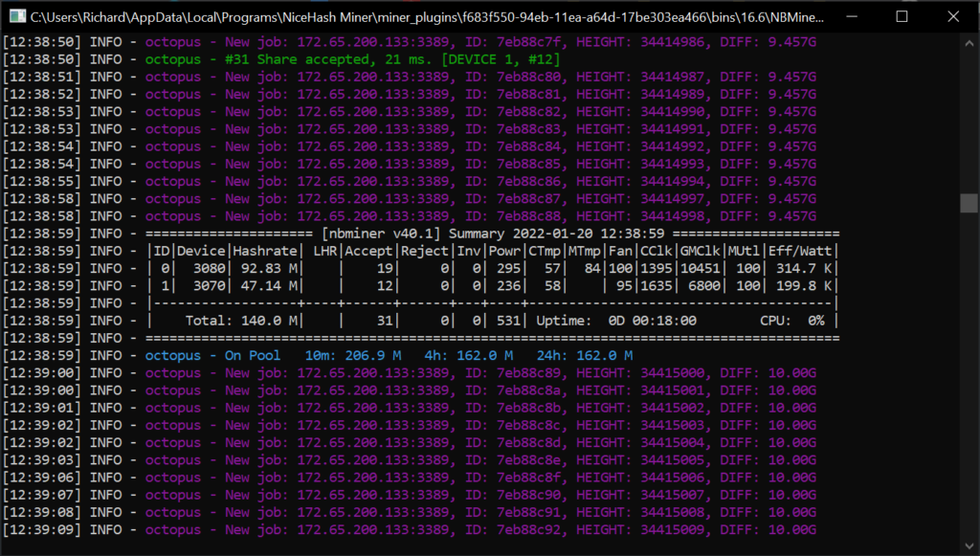Screen dimensions: 980x556
Task: Click power value '236'
Action: tap(509, 286)
